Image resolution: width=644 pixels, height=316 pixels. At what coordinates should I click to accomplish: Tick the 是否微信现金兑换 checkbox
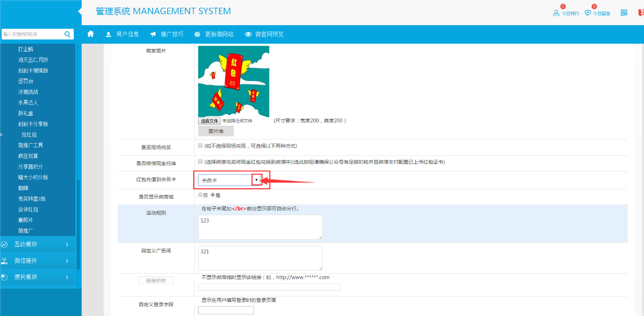point(200,162)
